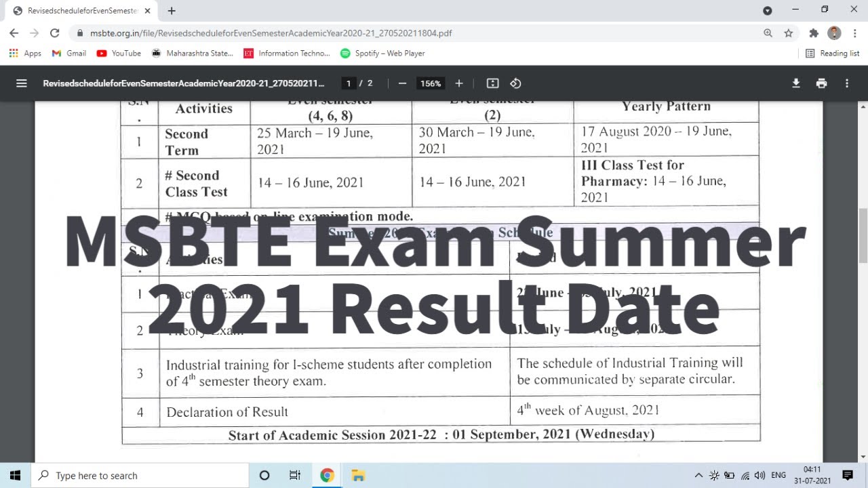
Task: Open the network Wi-Fi tray icon
Action: [x=745, y=475]
